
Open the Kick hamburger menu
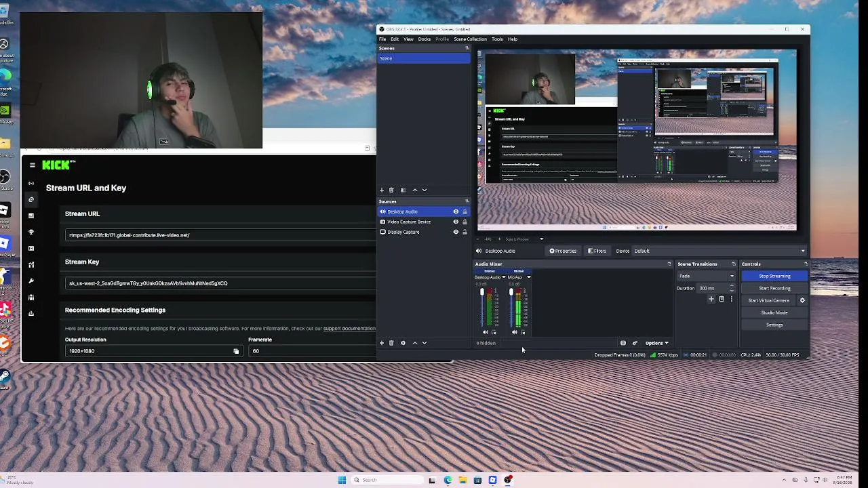coord(32,165)
